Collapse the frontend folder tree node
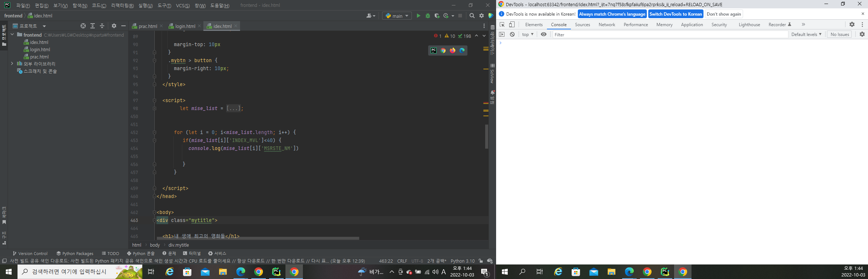Viewport: 868px width, 279px height. point(12,35)
